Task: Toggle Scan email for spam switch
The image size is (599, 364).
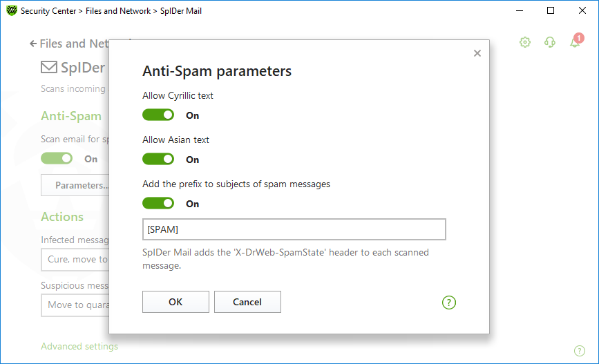Action: pos(57,158)
